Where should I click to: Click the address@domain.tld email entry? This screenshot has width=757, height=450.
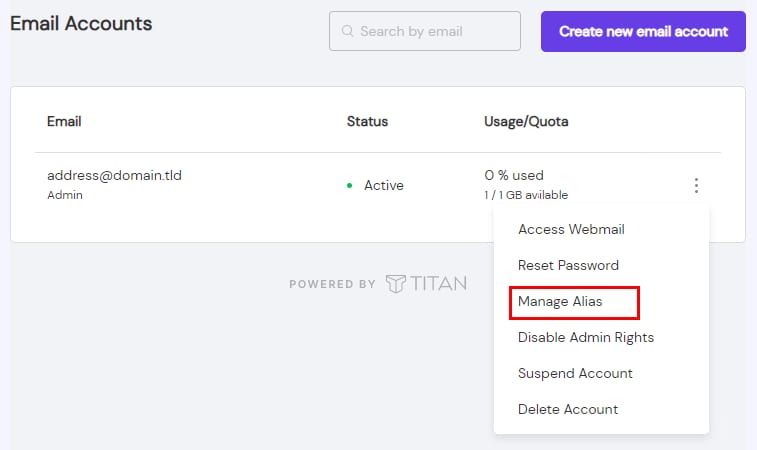[114, 176]
